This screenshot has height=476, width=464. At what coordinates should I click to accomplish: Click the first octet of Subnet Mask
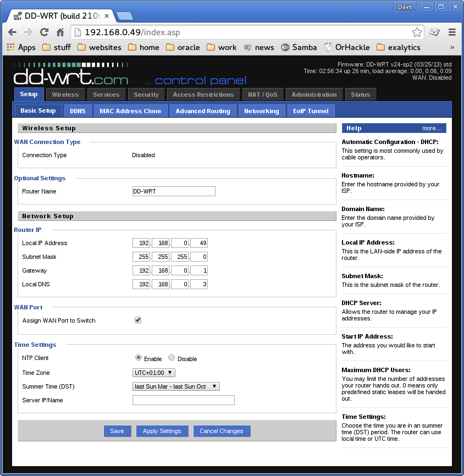(x=141, y=257)
